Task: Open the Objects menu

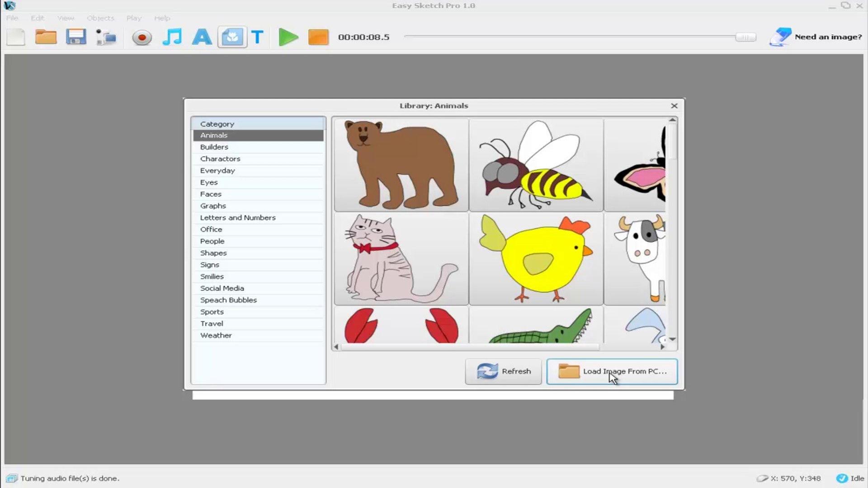Action: coord(100,18)
